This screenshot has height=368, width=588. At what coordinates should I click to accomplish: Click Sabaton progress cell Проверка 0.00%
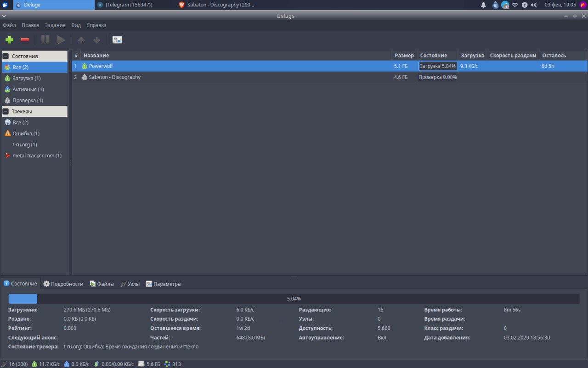pos(438,77)
